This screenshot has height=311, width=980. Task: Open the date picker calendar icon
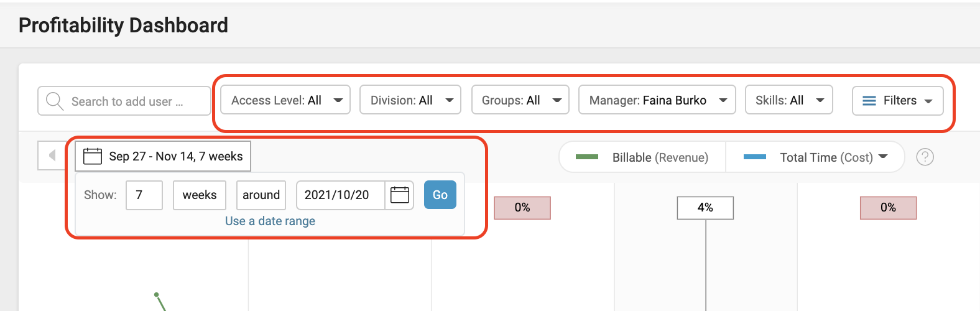point(399,195)
